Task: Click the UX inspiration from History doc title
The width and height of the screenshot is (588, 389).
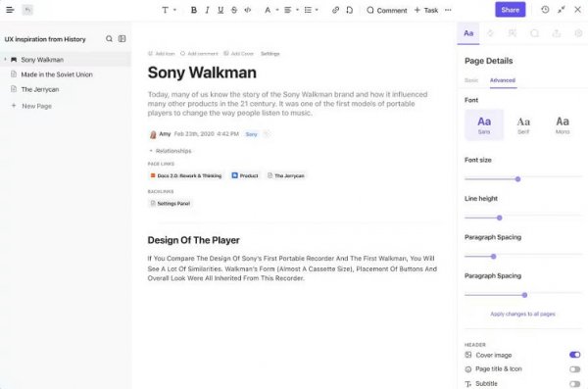Action: point(45,39)
